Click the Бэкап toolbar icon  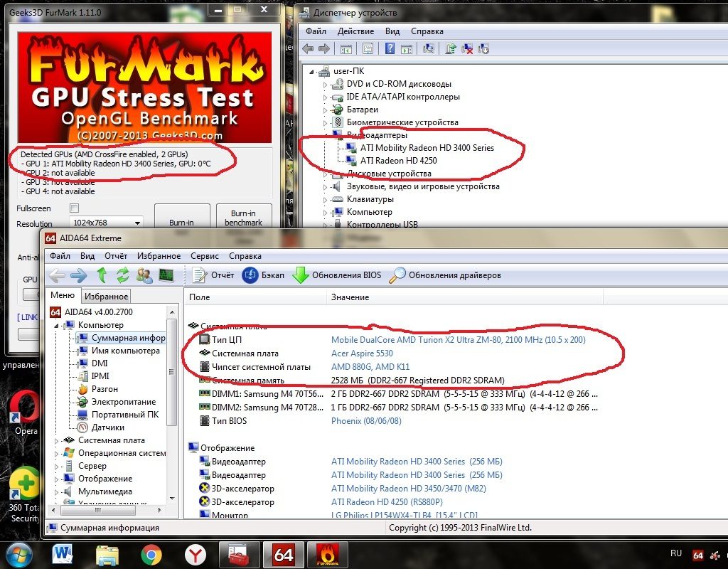tap(250, 275)
